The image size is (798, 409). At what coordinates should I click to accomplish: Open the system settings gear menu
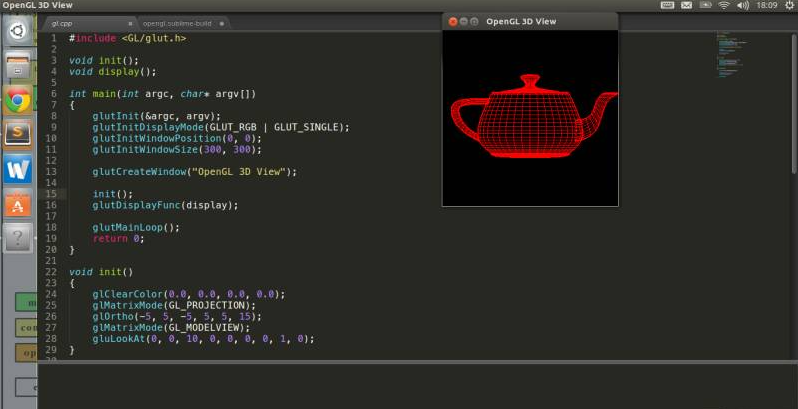(789, 5)
